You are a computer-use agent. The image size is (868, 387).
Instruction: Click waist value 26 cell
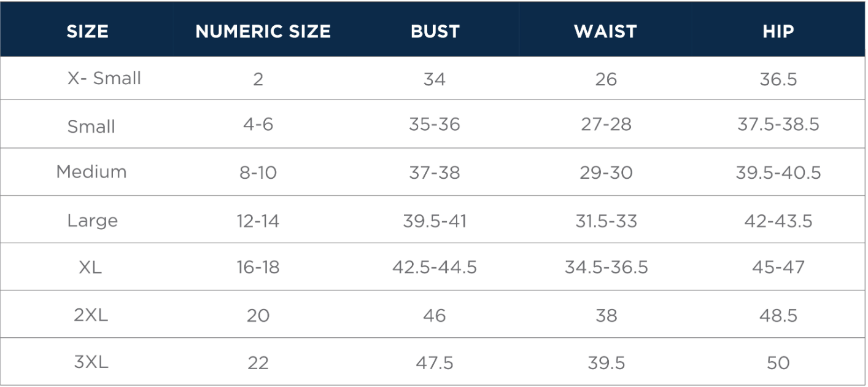[606, 79]
